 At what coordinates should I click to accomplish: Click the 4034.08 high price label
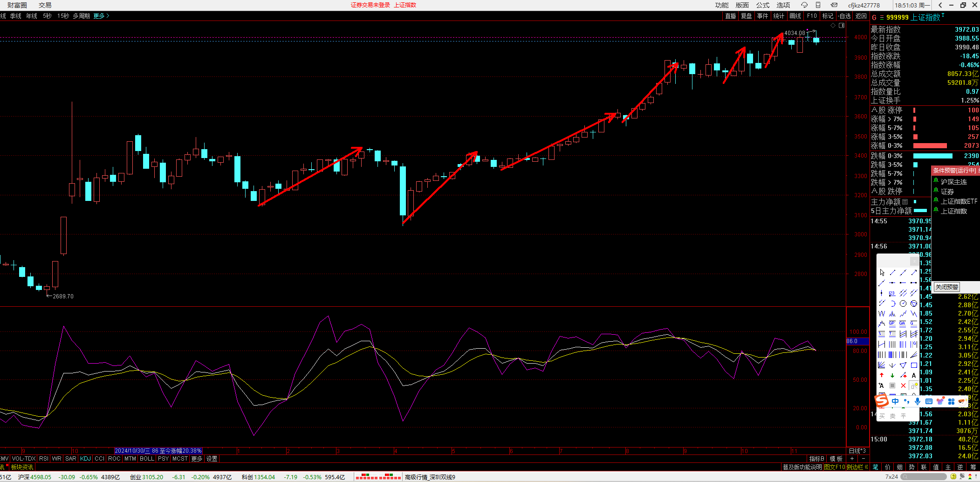(x=795, y=33)
